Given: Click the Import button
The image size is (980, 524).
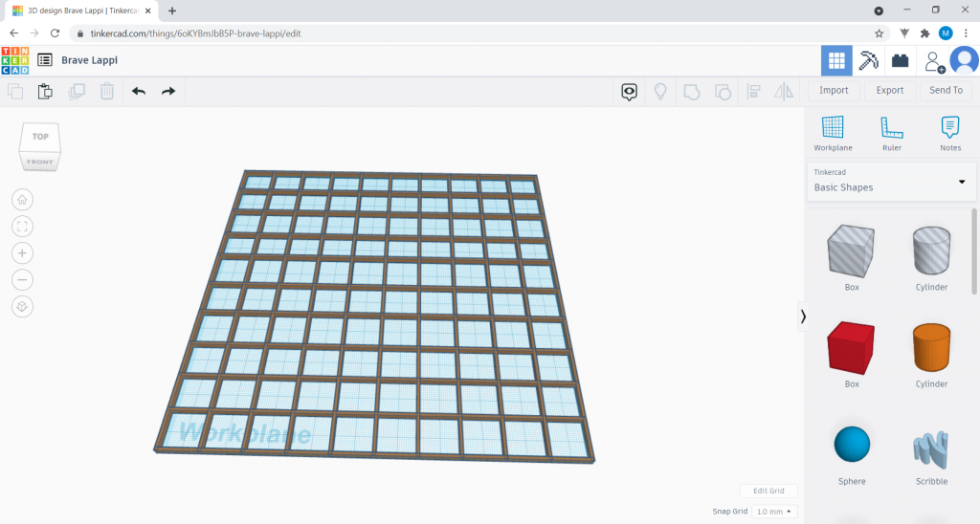Looking at the screenshot, I should click(834, 91).
